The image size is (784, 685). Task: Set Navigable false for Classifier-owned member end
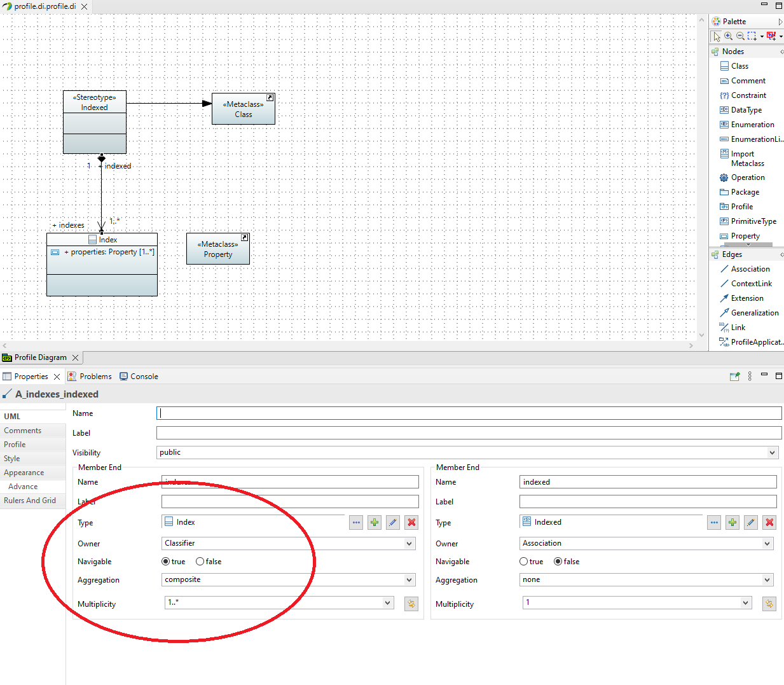[x=200, y=562]
